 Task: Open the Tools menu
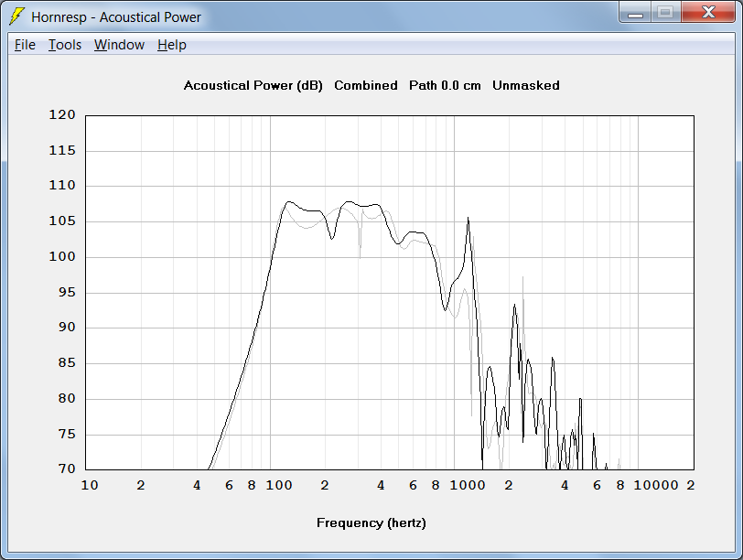[x=65, y=45]
